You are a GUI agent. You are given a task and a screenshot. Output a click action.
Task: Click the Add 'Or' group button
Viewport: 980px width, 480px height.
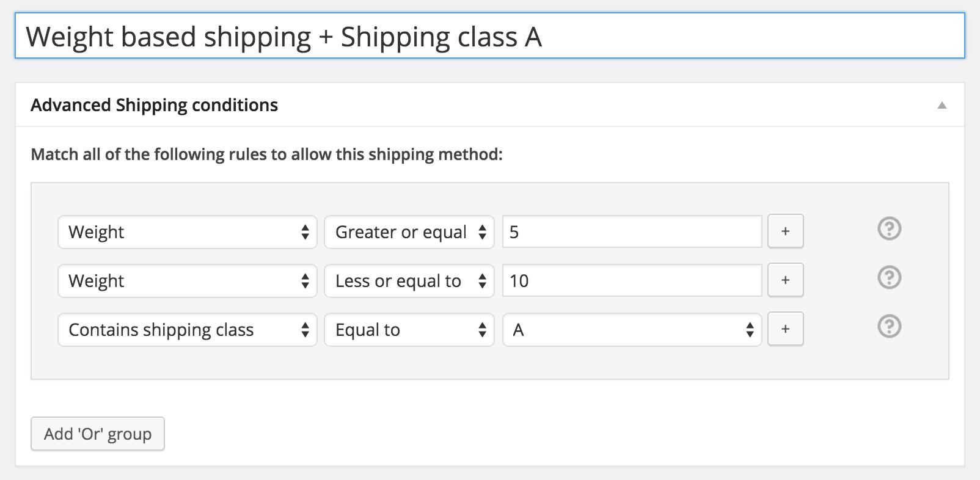click(x=98, y=434)
